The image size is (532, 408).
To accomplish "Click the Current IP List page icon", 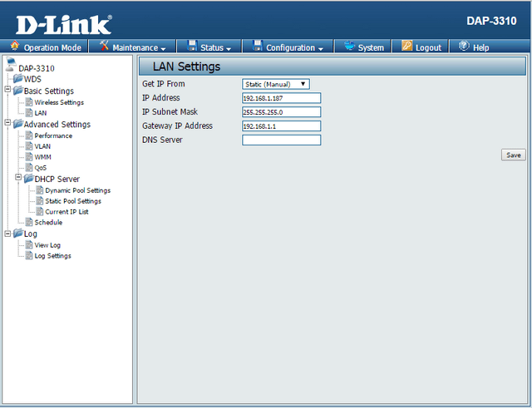I will click(x=40, y=212).
